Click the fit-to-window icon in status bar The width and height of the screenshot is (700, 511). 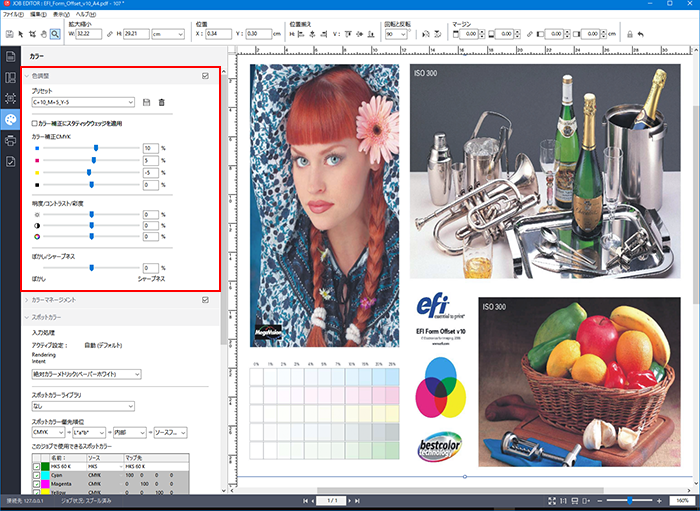click(552, 501)
